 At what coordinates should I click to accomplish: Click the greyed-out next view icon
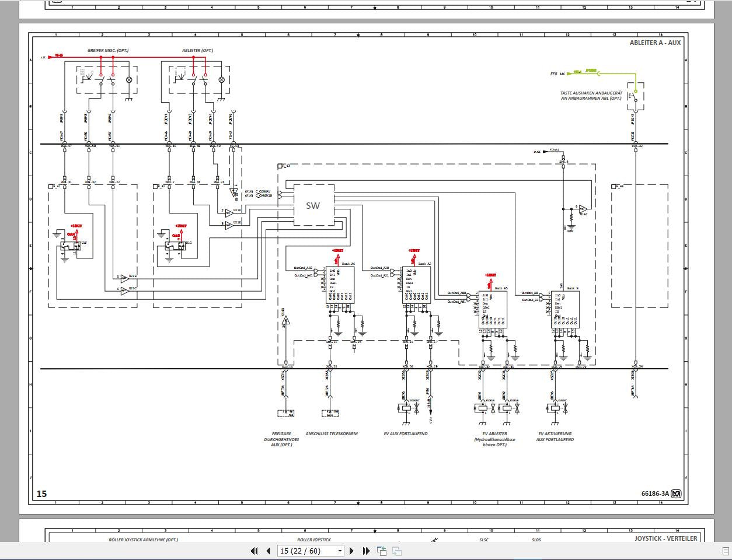click(x=396, y=551)
